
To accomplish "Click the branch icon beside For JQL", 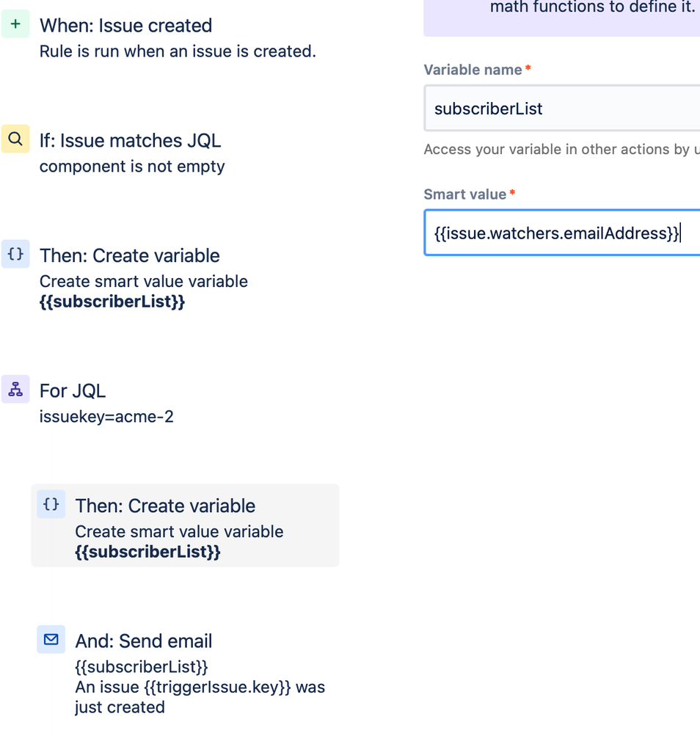I will pyautogui.click(x=15, y=390).
